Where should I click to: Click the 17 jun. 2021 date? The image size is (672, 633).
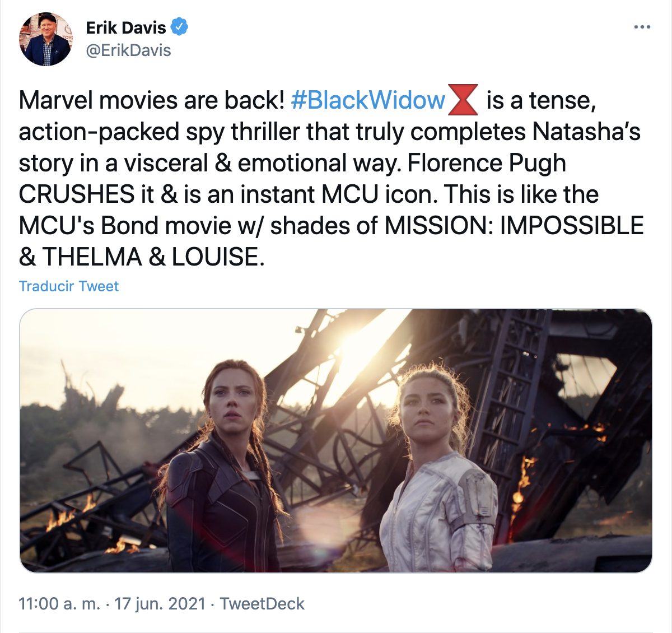[160, 604]
